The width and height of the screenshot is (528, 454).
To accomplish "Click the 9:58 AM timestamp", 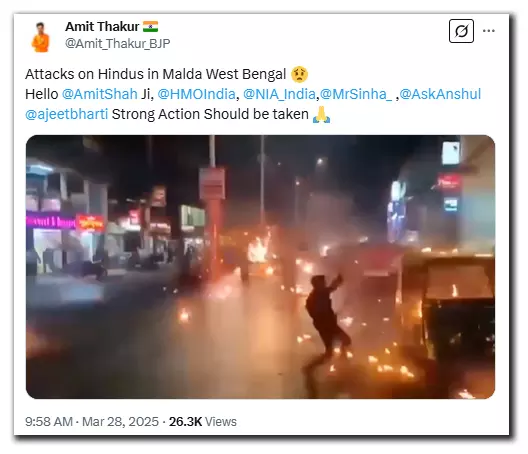I will (49, 421).
